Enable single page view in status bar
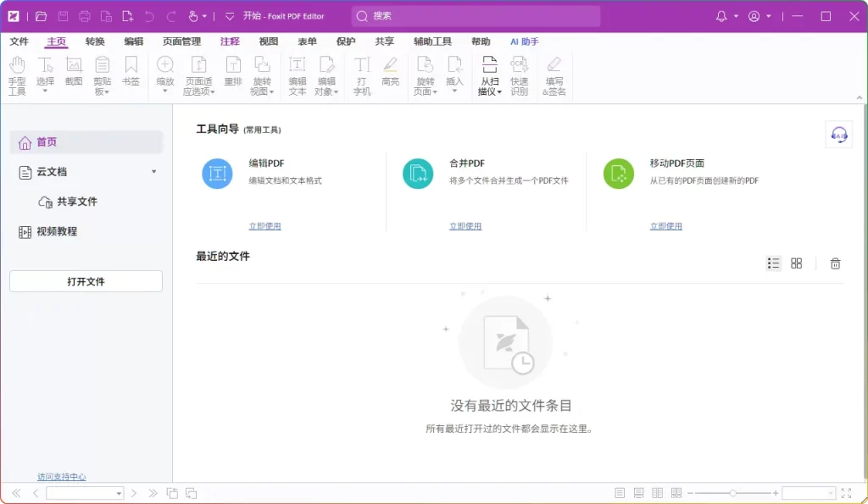Viewport: 868px width, 504px height. tap(620, 493)
